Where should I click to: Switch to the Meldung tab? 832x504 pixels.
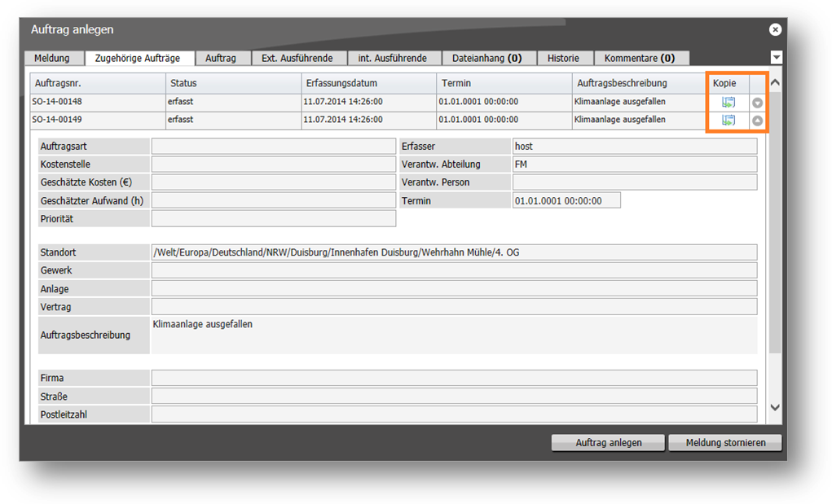pos(52,58)
